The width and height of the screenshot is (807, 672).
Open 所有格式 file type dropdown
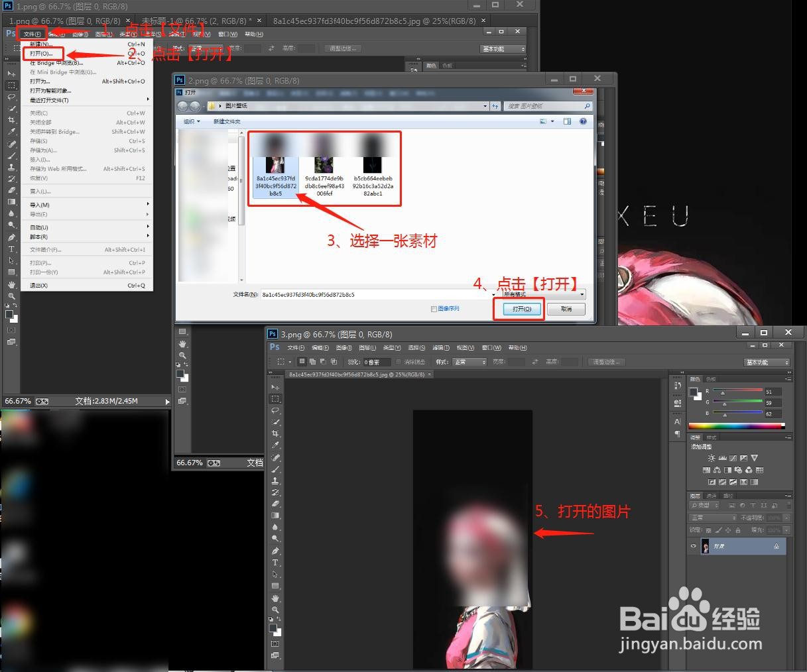tap(544, 294)
